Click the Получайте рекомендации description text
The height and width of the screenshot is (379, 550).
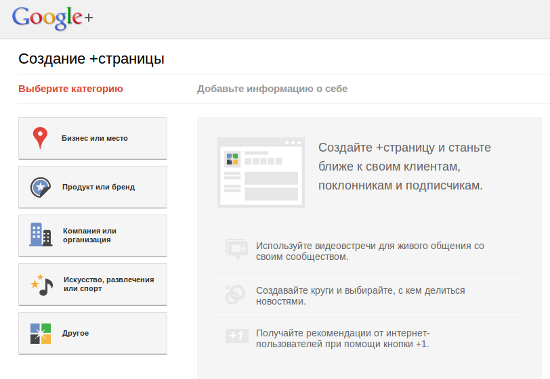(343, 338)
